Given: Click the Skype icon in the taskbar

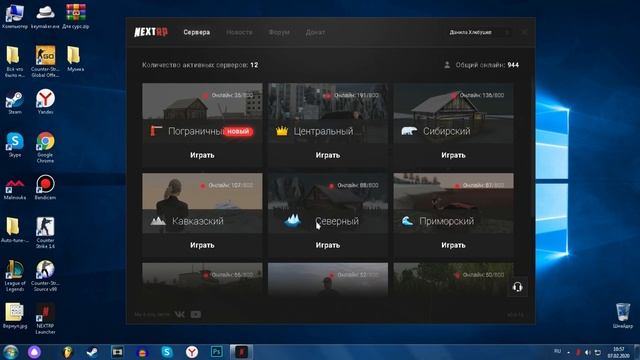Looking at the screenshot, I should coord(167,352).
